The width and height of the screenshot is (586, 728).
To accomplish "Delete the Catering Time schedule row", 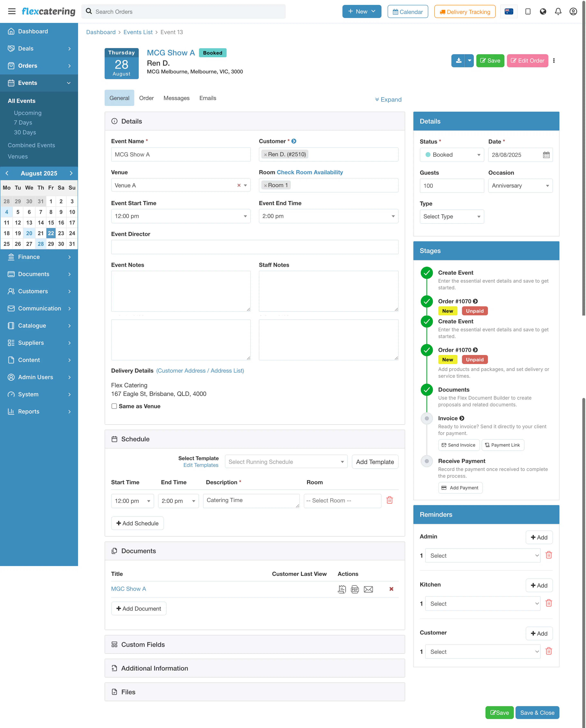I will click(389, 500).
